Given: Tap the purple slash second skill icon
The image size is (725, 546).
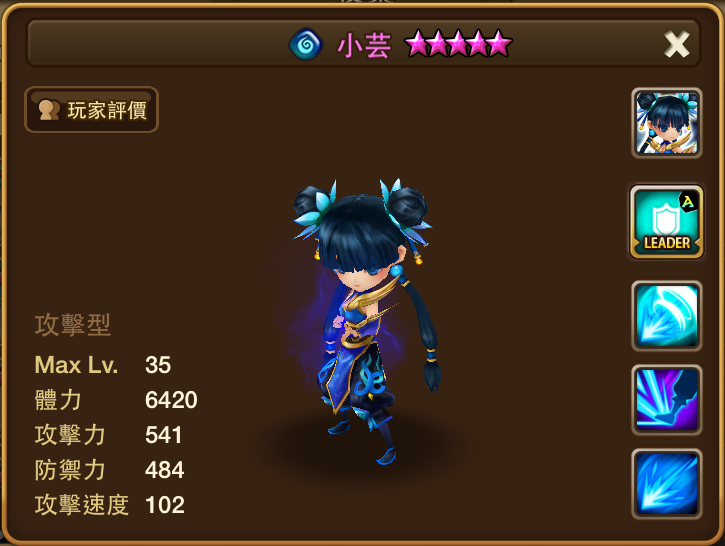Looking at the screenshot, I should click(667, 400).
